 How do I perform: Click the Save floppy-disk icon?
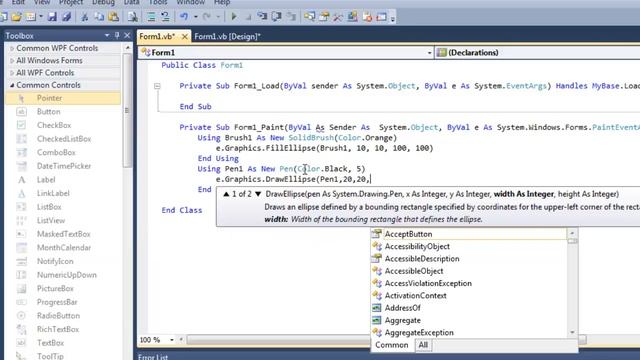[52, 17]
